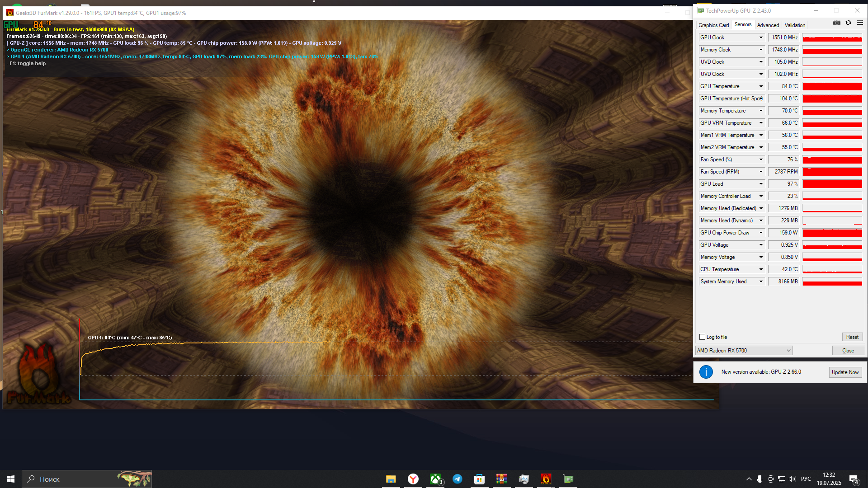This screenshot has height=488, width=868.
Task: Enable the Log to file checkbox
Action: click(703, 337)
